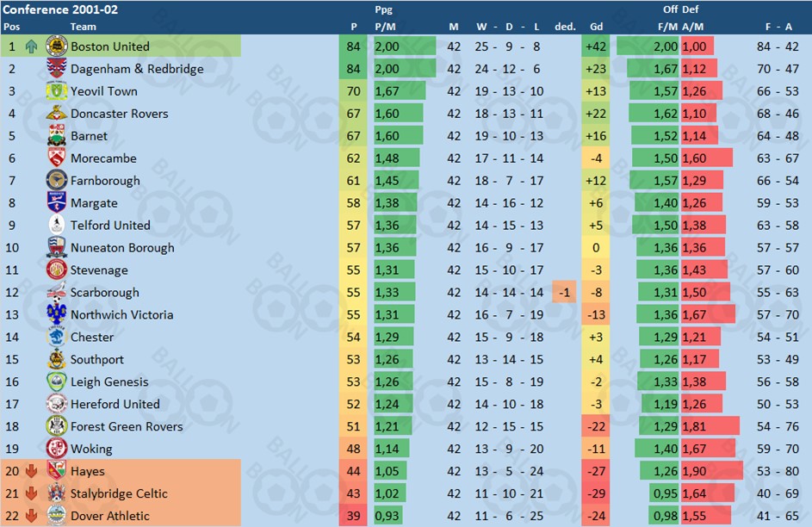812x527 pixels.
Task: Select the Woking club crest
Action: coord(57,448)
